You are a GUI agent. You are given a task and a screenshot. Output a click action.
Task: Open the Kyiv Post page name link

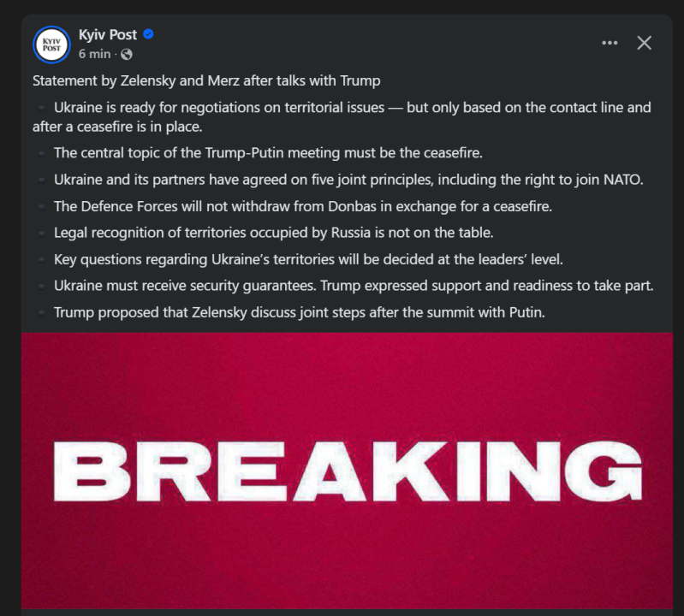coord(108,35)
